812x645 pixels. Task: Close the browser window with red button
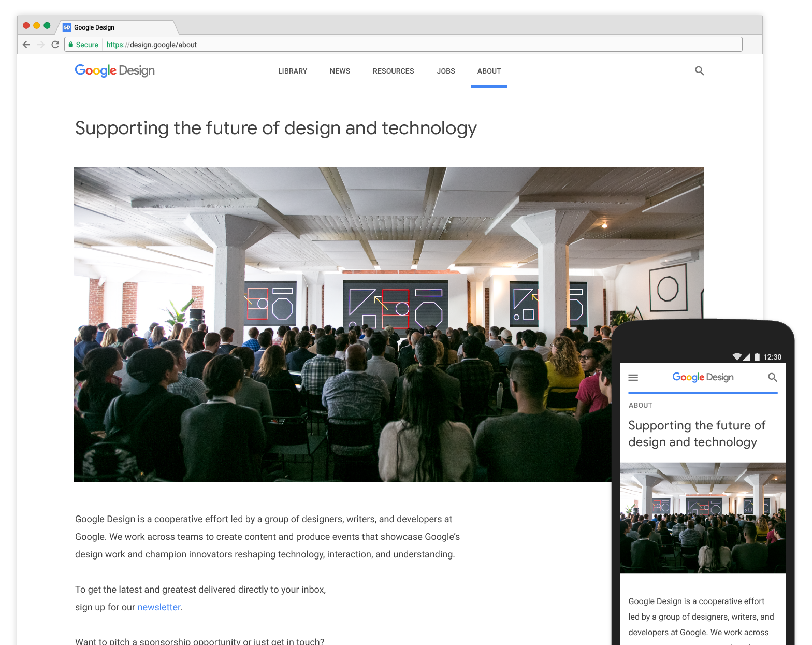coord(26,26)
